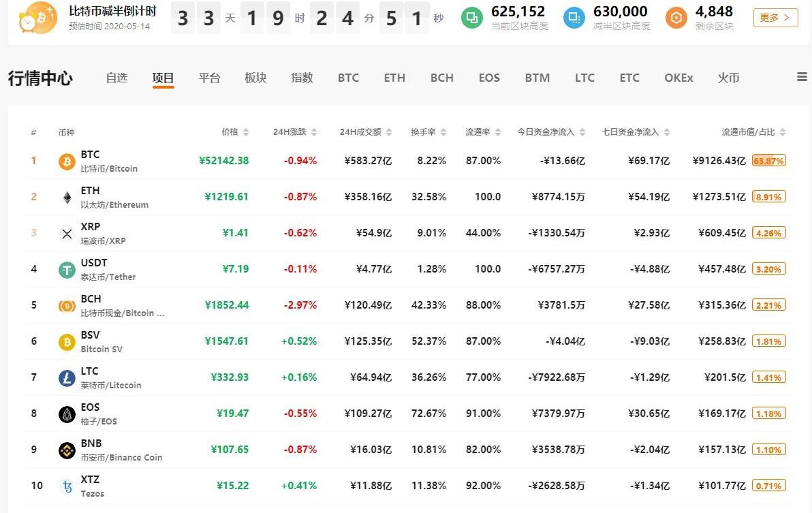Click the green current block height icon
Viewport: 812px width, 513px height.
[471, 18]
